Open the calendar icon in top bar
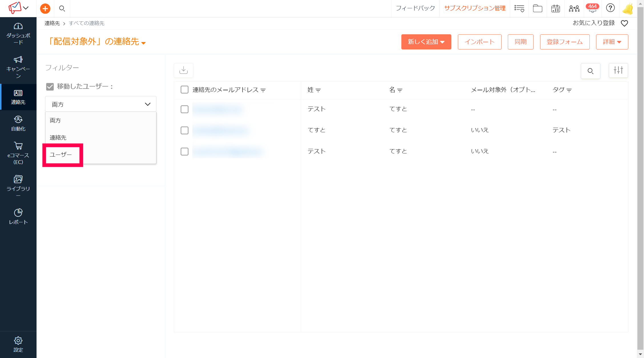 click(555, 9)
